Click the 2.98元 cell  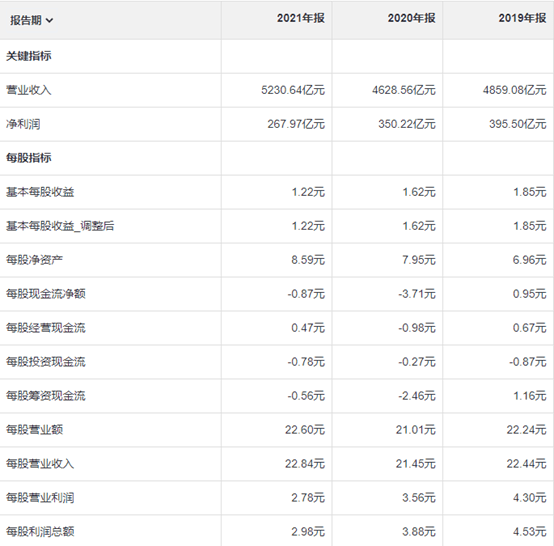coord(308,532)
